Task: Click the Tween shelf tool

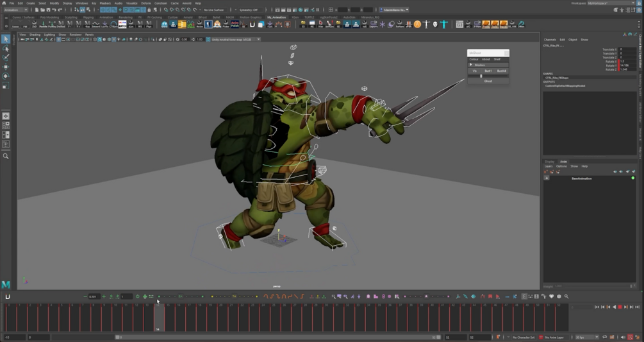Action: click(x=15, y=24)
